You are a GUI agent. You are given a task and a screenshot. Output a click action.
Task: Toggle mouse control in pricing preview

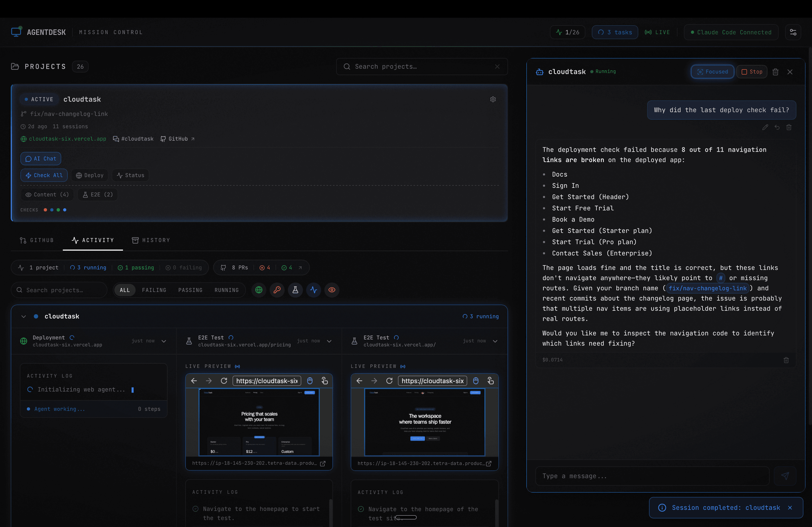coord(310,381)
